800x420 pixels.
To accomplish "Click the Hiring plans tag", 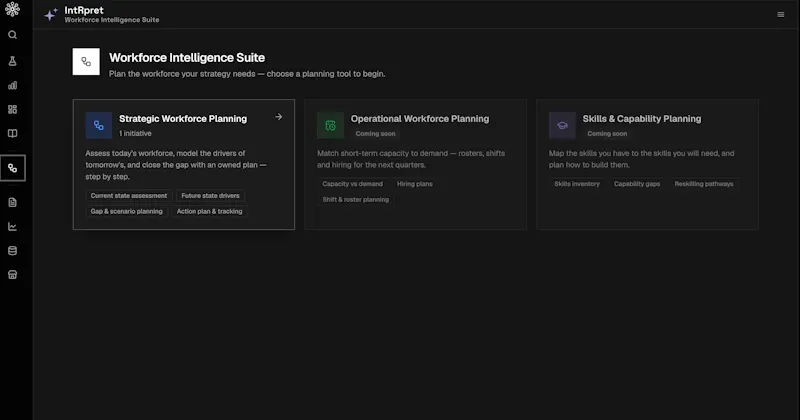I will tap(414, 184).
